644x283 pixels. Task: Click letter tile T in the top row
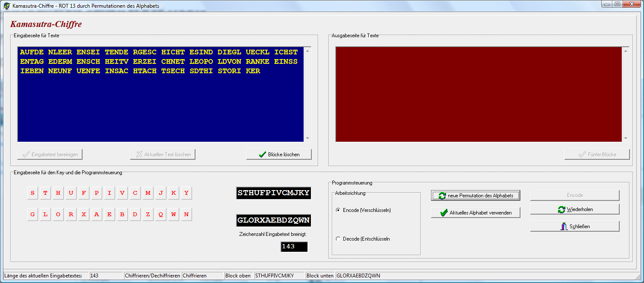pos(45,193)
